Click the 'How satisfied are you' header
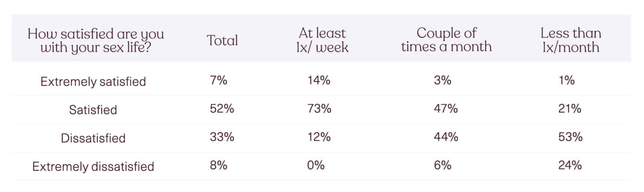 coord(96,40)
